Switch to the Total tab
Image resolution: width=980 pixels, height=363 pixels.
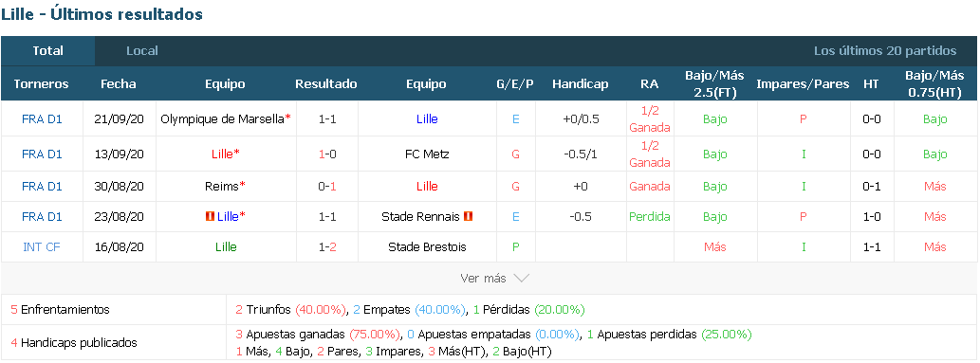pyautogui.click(x=48, y=50)
